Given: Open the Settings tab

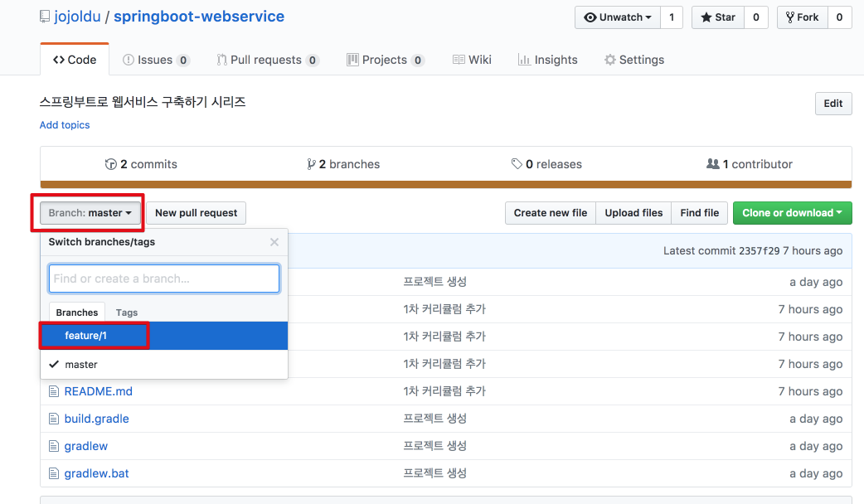Looking at the screenshot, I should pyautogui.click(x=634, y=60).
